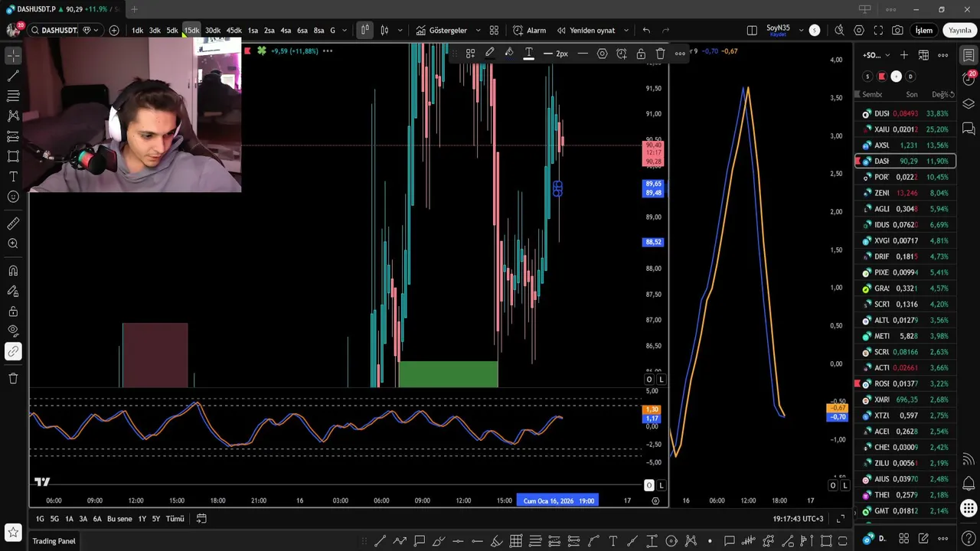
Task: Lock the selected drawing
Action: (x=641, y=54)
